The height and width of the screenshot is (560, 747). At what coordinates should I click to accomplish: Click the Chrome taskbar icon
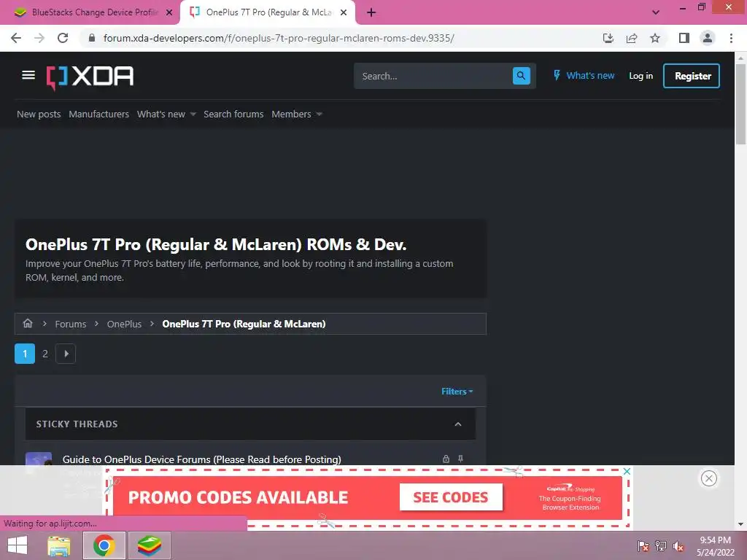click(104, 545)
